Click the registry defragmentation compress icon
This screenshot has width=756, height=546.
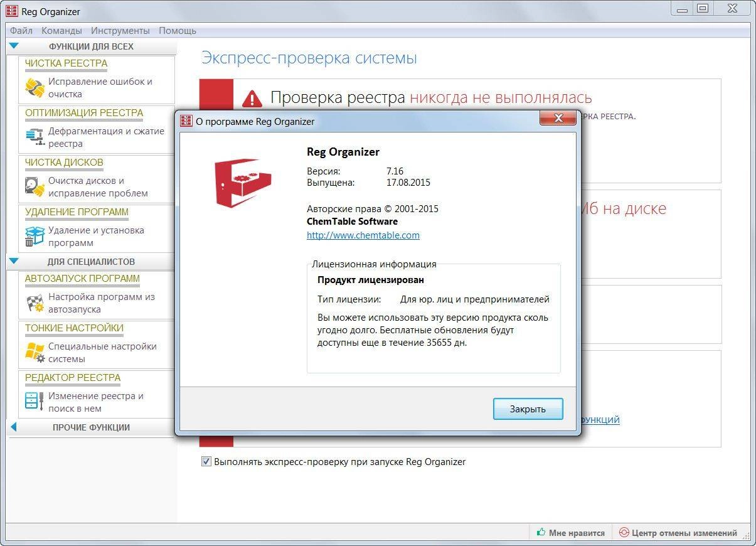(x=35, y=137)
